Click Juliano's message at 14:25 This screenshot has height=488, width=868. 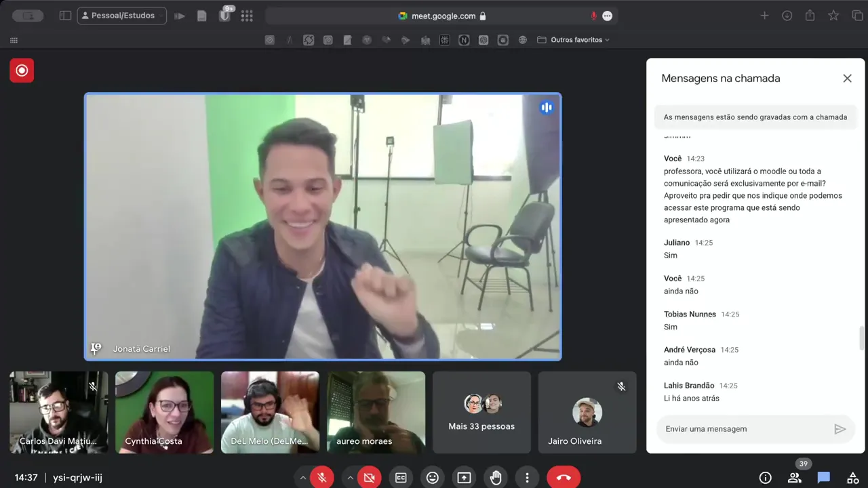[671, 256]
